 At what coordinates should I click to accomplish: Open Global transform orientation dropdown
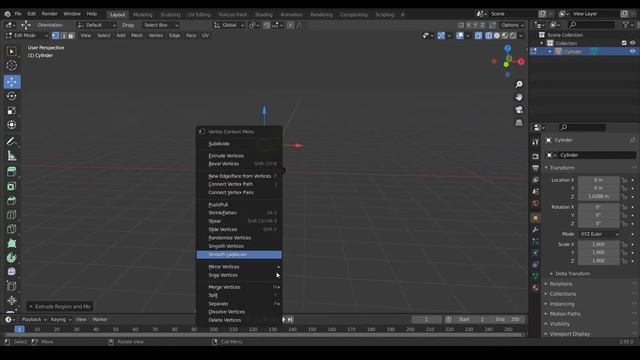(x=229, y=25)
